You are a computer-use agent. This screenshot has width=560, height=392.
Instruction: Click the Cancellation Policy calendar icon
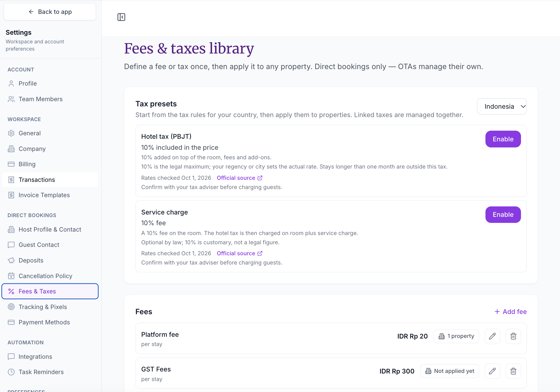coord(11,276)
